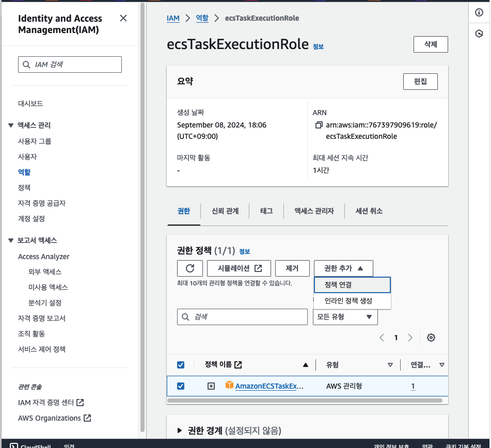Expand the 권한 경계 section
The width and height of the screenshot is (491, 448).
click(x=180, y=430)
